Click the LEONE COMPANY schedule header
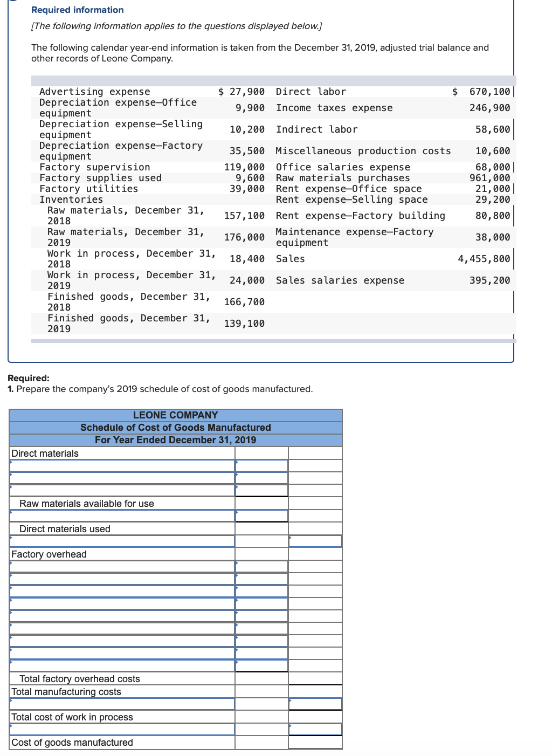Screen dimensions: 552x756 [176, 415]
